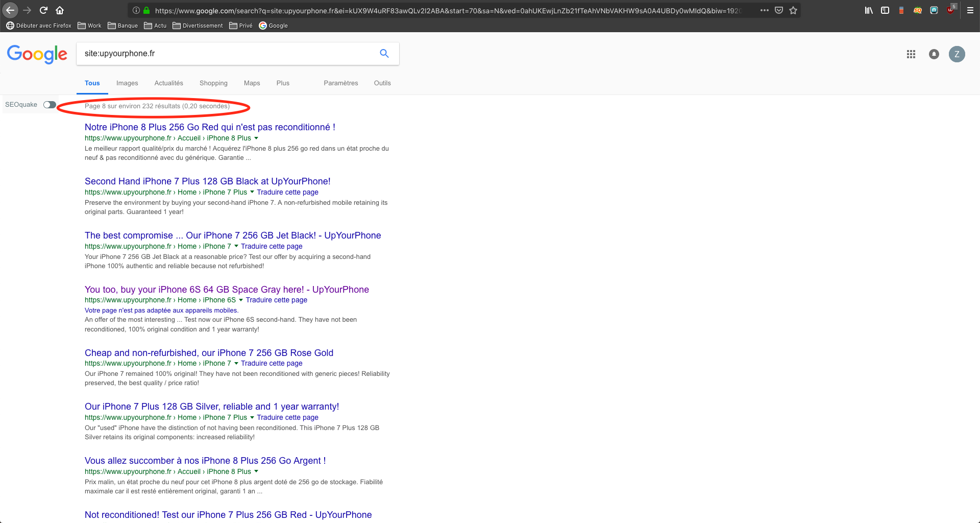Open the Privé bookmarks folder

pos(241,26)
